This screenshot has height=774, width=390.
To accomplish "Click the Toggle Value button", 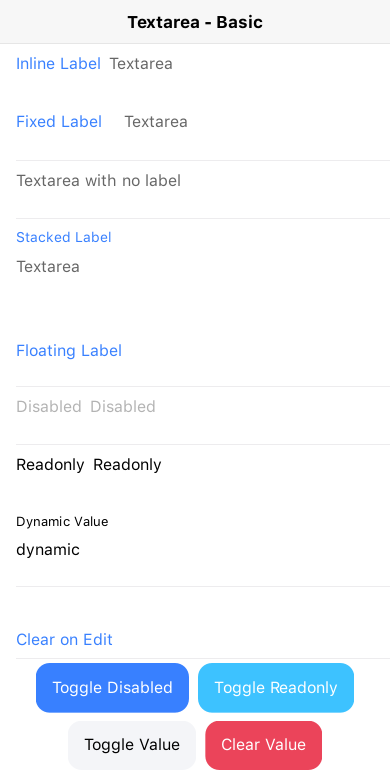I will tap(132, 744).
